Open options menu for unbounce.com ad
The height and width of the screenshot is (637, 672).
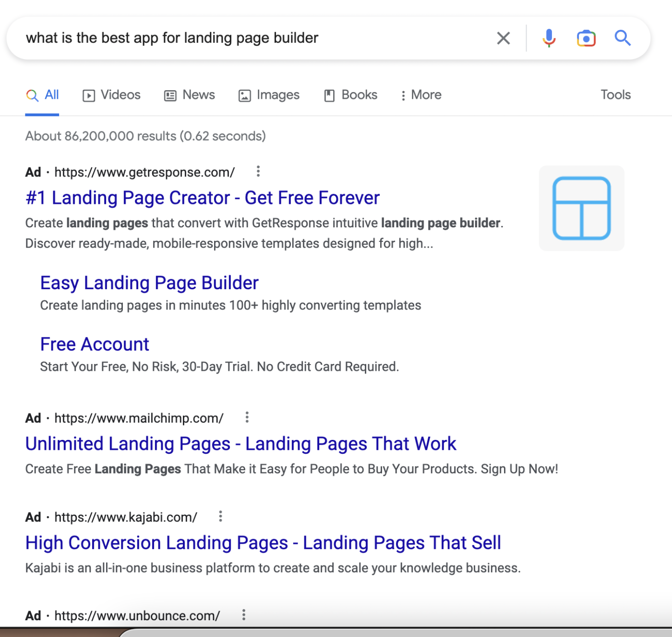pyautogui.click(x=244, y=615)
